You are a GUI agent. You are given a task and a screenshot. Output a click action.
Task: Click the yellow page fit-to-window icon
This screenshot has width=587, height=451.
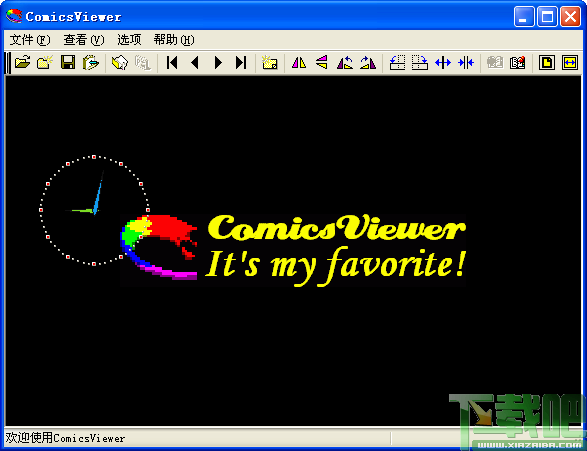tap(547, 63)
